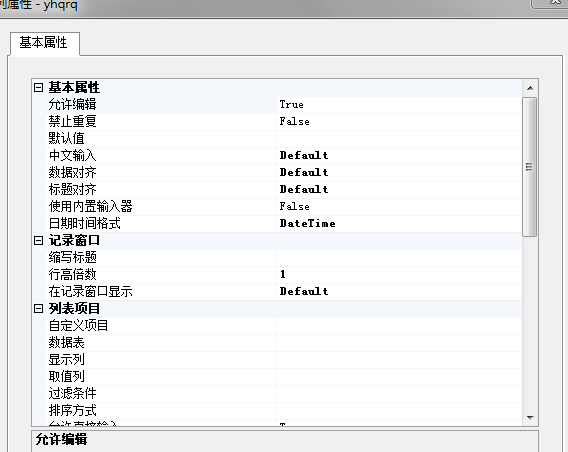Click the scrollbar up arrow

[530, 88]
